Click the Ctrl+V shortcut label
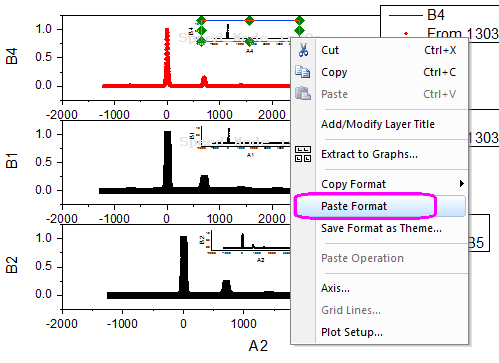 440,94
